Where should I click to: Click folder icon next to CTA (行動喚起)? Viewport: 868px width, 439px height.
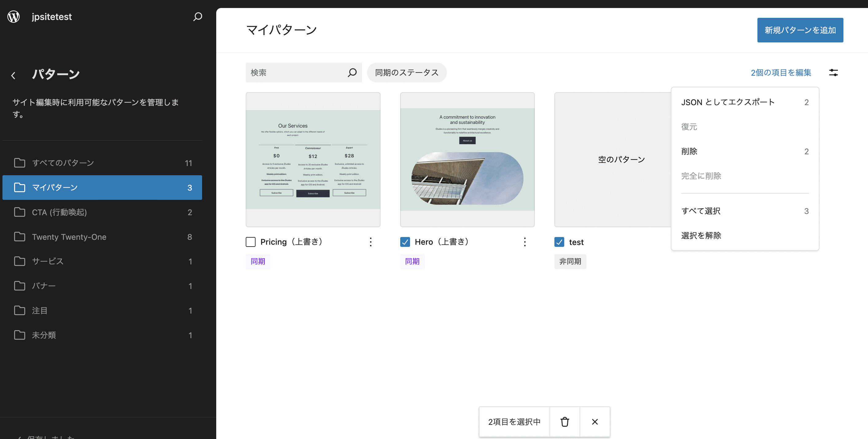pos(20,212)
